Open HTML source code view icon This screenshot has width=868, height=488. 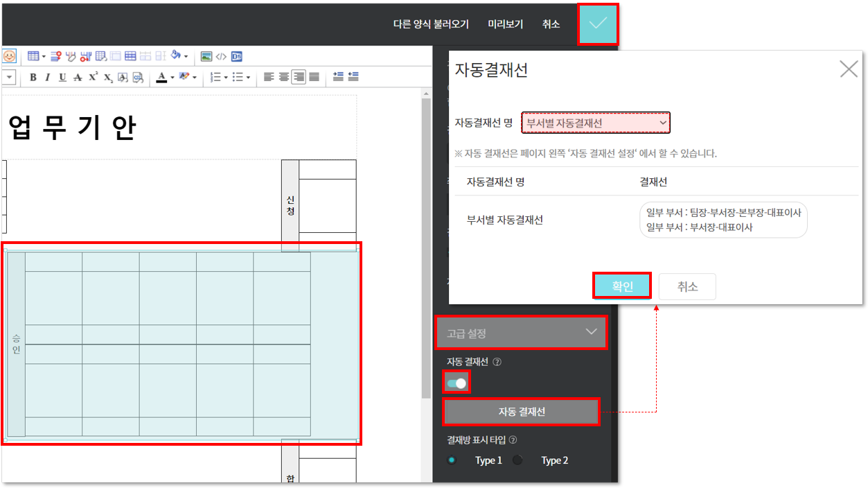(221, 56)
